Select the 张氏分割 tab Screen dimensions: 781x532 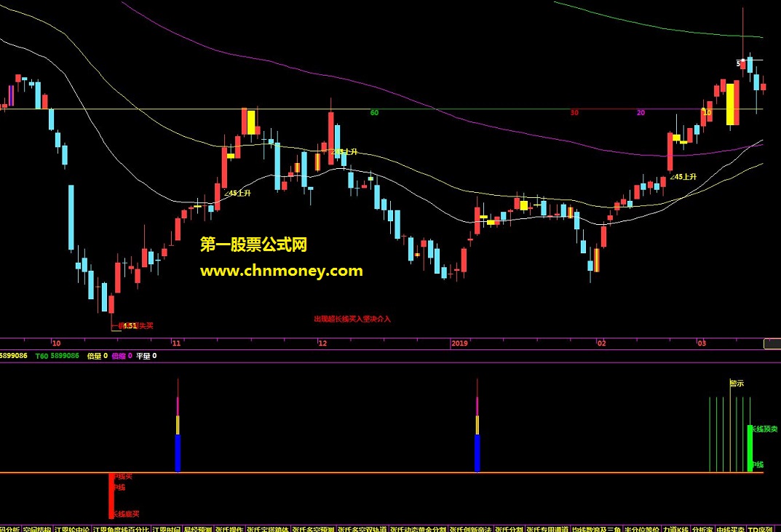[x=509, y=529]
